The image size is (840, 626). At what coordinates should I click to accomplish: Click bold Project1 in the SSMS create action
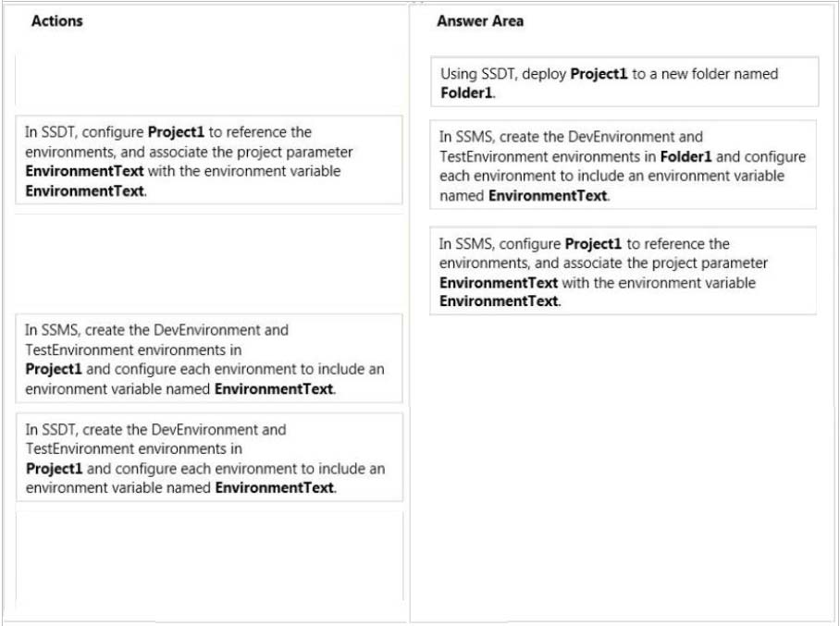click(x=54, y=369)
